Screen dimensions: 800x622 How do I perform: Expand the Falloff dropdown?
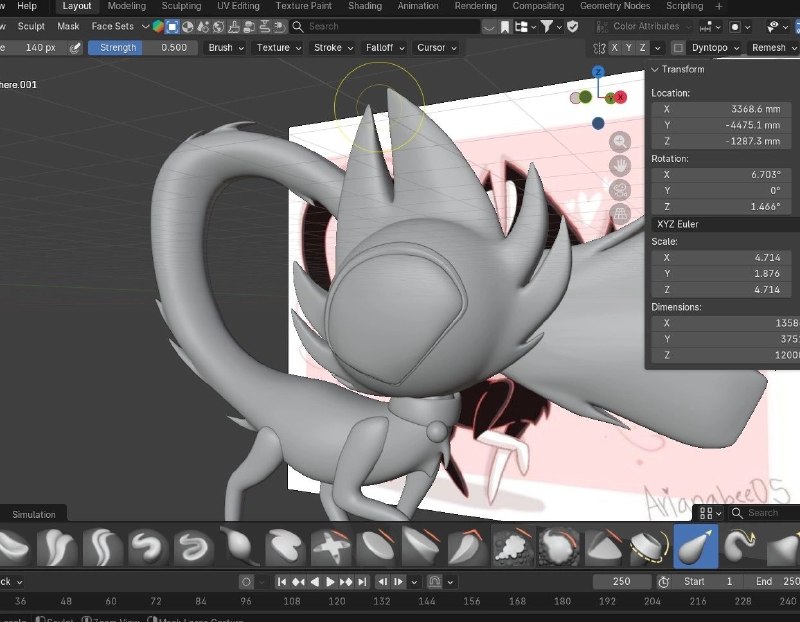(x=385, y=47)
